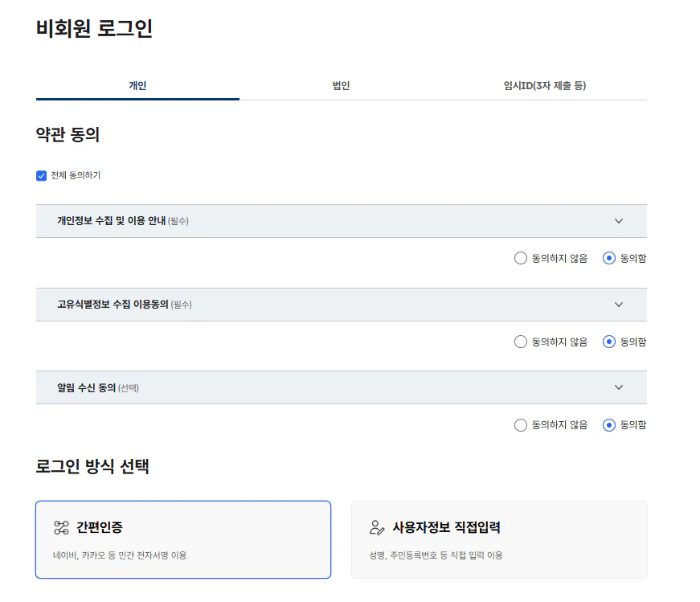Viewport: 700px width, 602px height.
Task: Select 동의함 for 알림 수신 동의
Action: 609,424
